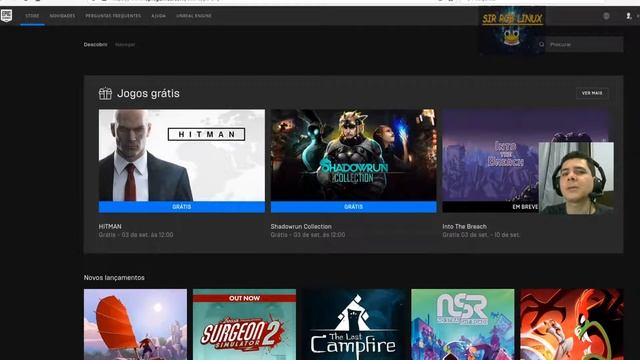
Task: Open the HITMAN title link
Action: (110, 227)
